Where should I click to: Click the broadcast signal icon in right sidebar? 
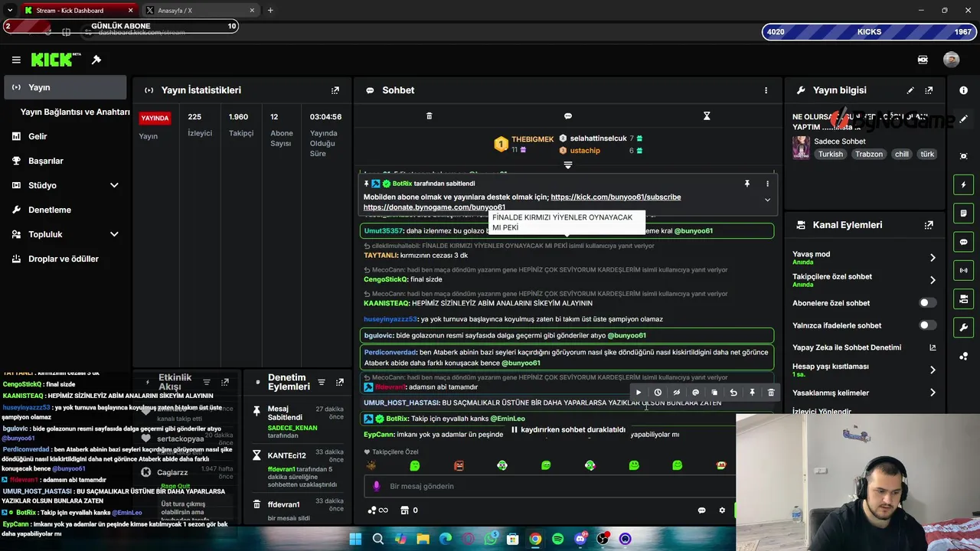[963, 270]
